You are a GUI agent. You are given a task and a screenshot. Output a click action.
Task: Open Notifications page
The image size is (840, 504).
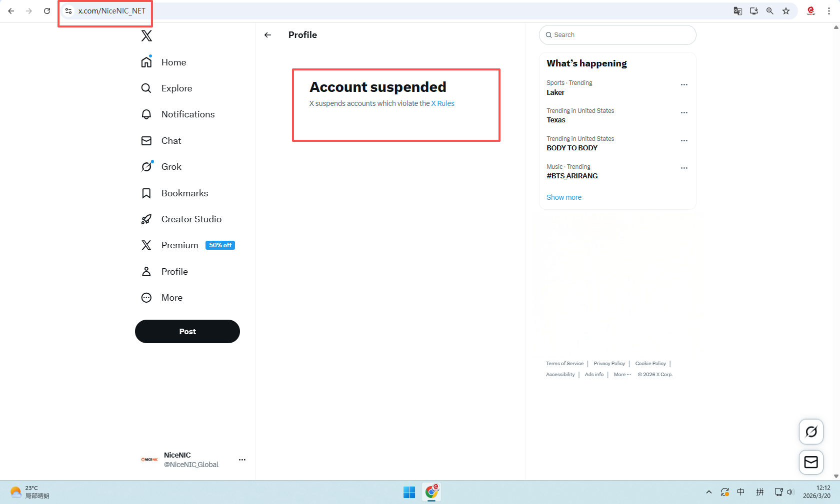coord(178,114)
